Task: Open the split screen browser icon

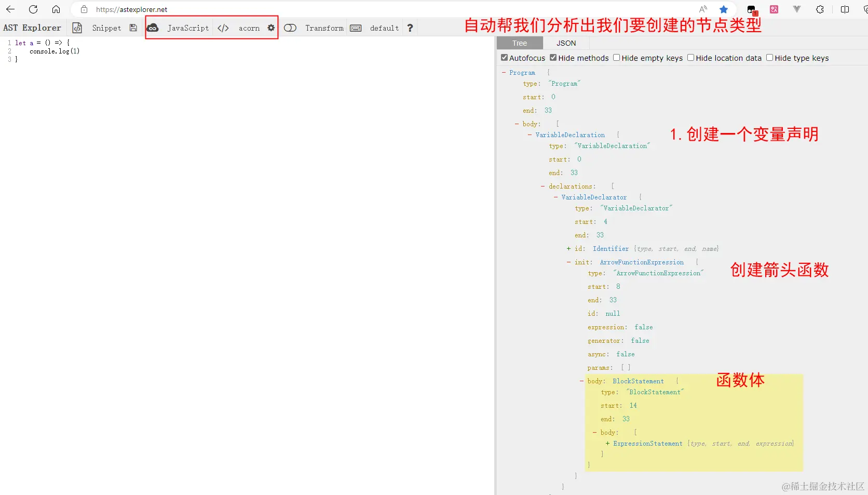Action: pyautogui.click(x=845, y=9)
